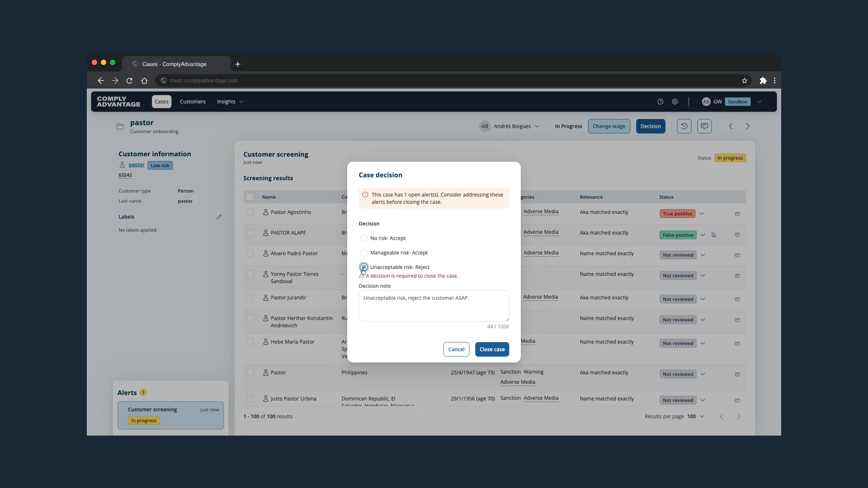Click Relevance column header

click(591, 197)
